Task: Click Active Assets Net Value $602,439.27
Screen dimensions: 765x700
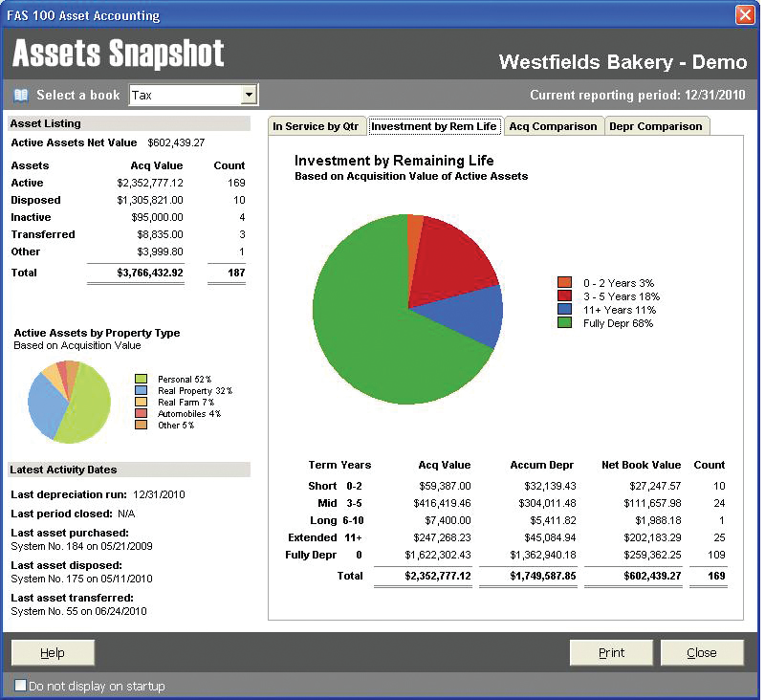Action: 108,142
